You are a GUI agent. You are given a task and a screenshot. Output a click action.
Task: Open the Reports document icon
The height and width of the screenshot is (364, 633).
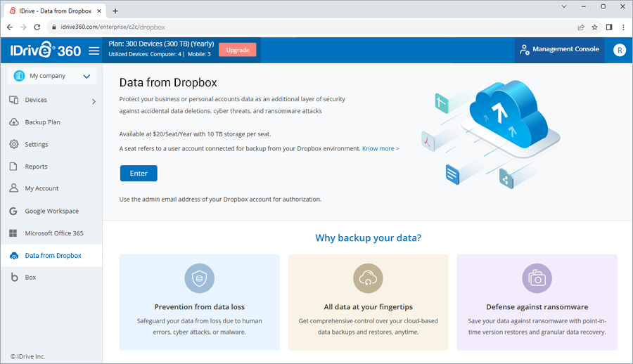click(x=13, y=167)
